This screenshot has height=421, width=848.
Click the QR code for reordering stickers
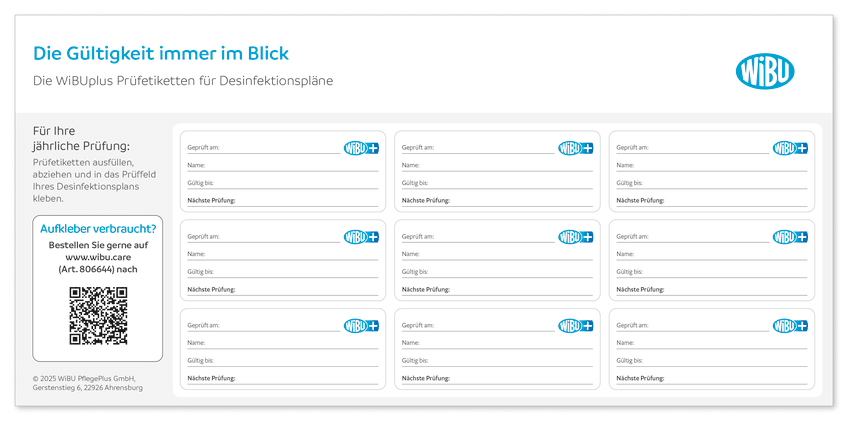coord(98,316)
